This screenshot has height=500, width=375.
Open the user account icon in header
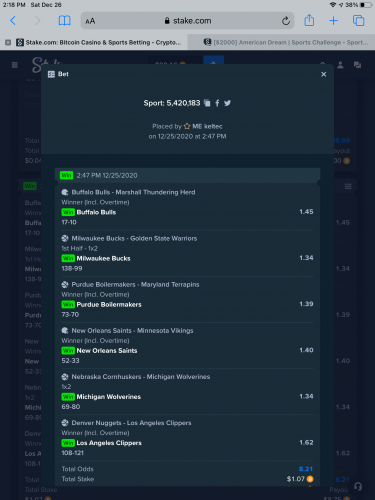[340, 65]
